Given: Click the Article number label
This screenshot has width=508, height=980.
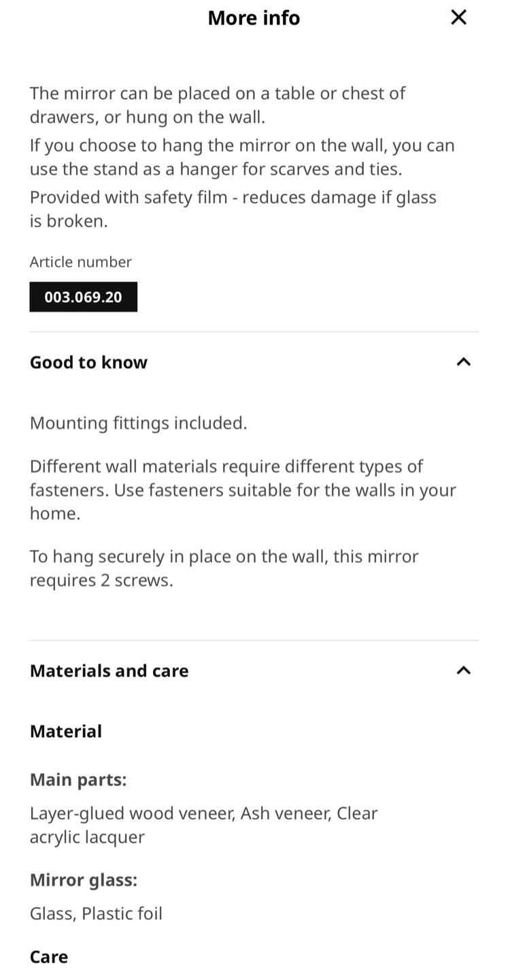Looking at the screenshot, I should pos(80,262).
